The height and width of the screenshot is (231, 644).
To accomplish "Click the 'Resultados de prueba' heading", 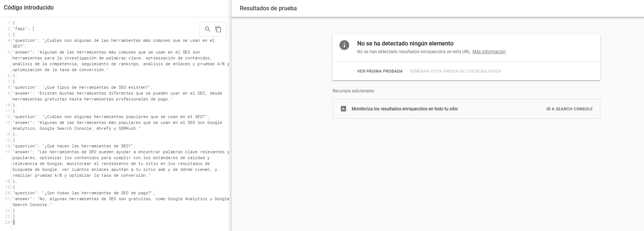I will (268, 8).
